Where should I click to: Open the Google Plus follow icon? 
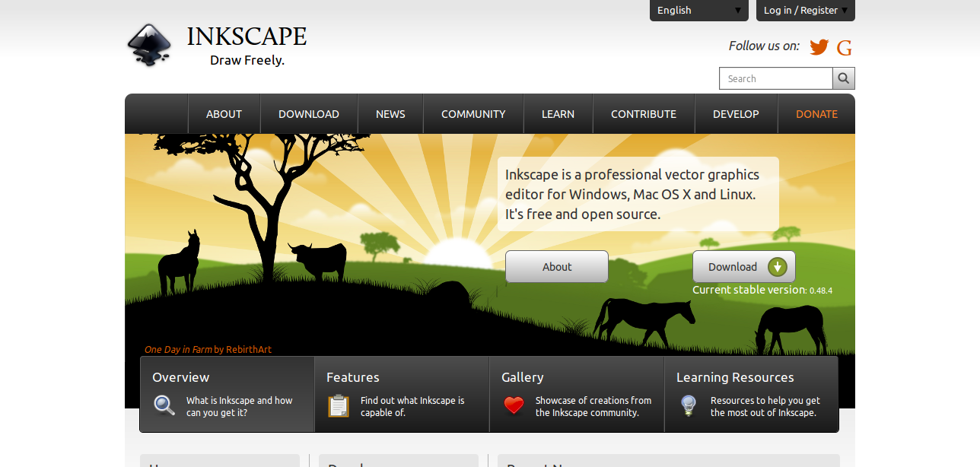pos(844,48)
